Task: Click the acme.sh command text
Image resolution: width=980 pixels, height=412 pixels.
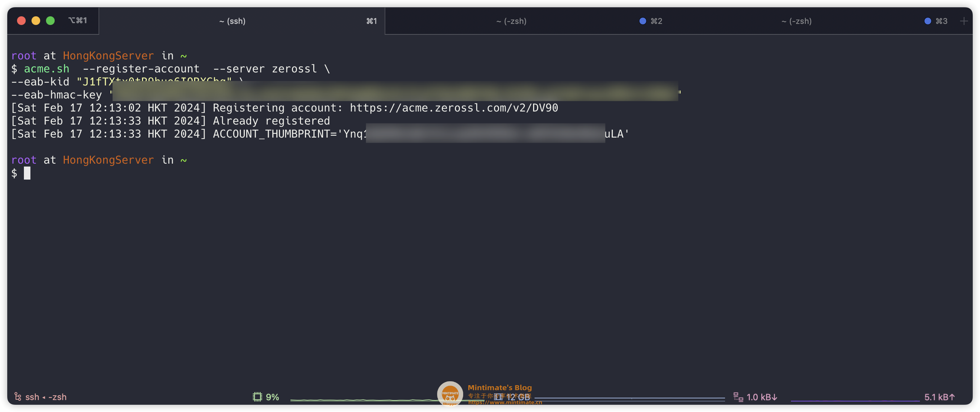Action: click(47, 68)
